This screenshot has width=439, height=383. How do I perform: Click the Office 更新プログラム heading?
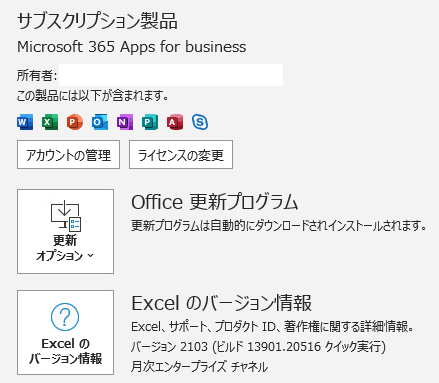coord(215,202)
